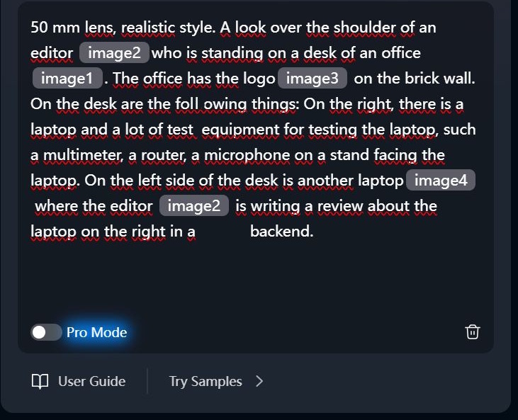The width and height of the screenshot is (518, 420).
Task: Expand the chevron beside Try Samples
Action: (x=259, y=381)
